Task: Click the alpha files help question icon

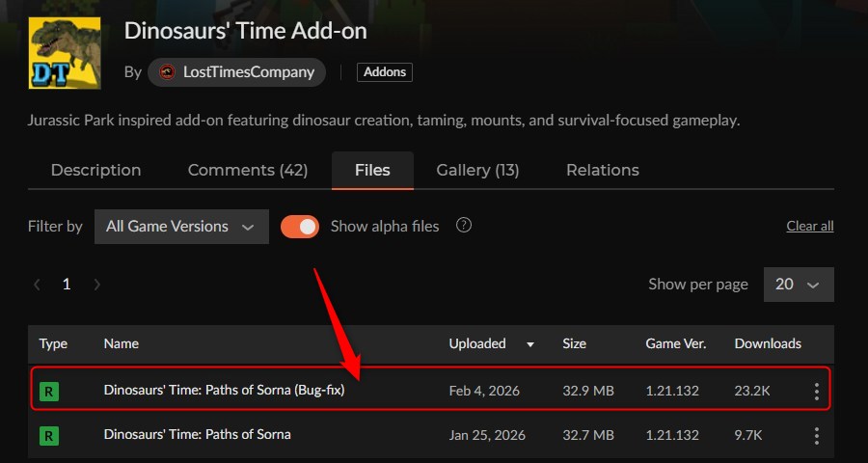Action: [464, 226]
